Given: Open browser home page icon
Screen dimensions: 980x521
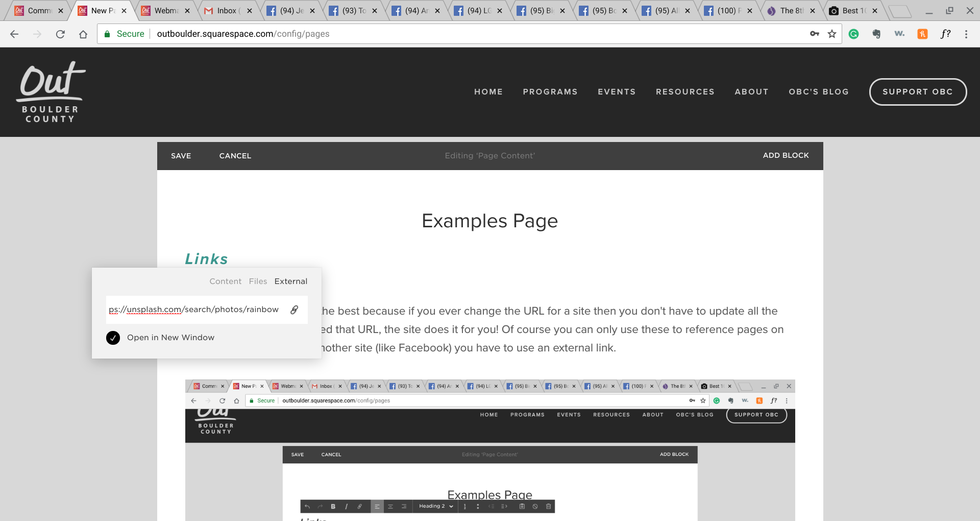Looking at the screenshot, I should (83, 34).
